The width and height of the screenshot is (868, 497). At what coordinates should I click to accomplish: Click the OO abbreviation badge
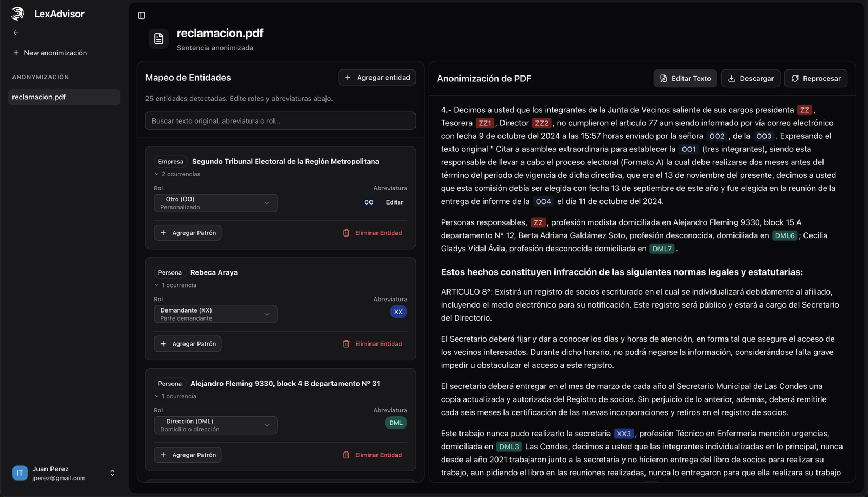coord(369,202)
